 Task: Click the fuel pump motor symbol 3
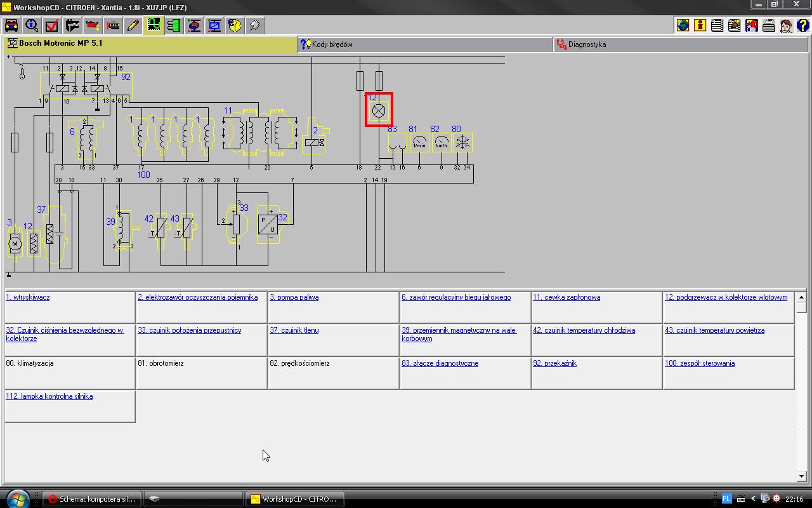15,243
